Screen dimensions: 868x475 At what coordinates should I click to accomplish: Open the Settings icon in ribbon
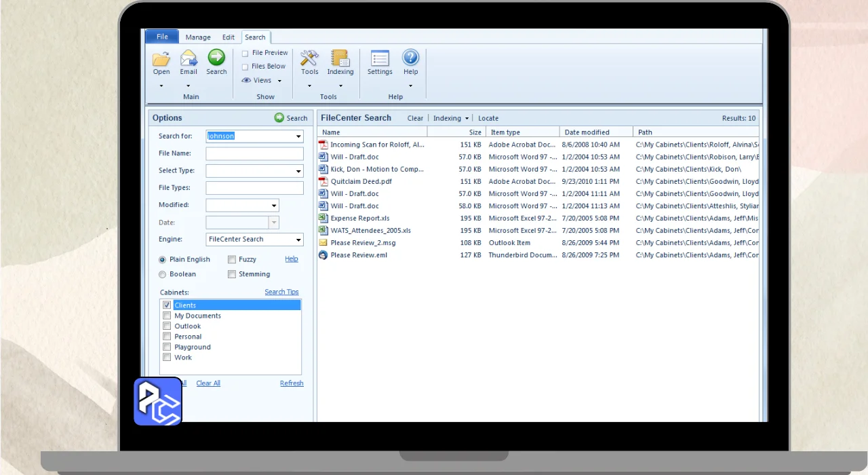380,59
